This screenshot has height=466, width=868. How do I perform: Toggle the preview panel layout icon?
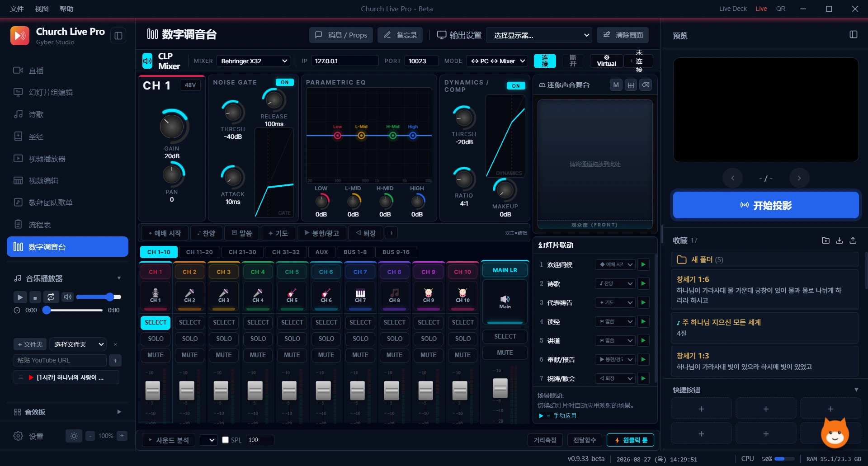pyautogui.click(x=854, y=35)
